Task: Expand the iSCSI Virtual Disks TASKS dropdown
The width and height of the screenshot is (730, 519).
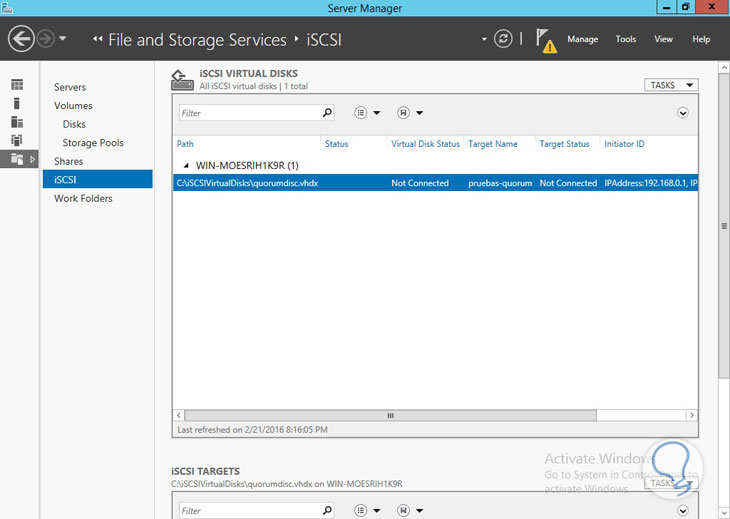Action: coord(670,85)
